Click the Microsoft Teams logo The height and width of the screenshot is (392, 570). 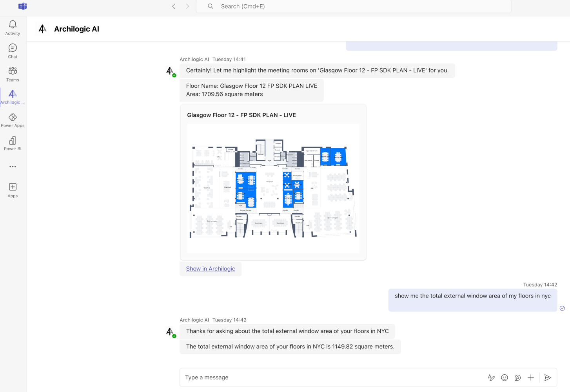[23, 6]
